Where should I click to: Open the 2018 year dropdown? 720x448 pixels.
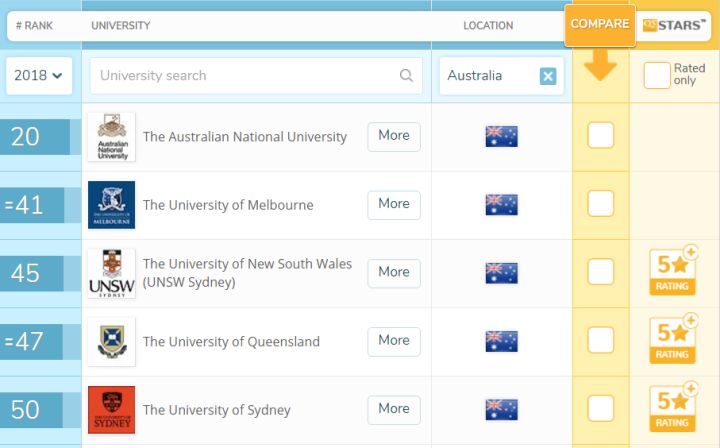39,76
